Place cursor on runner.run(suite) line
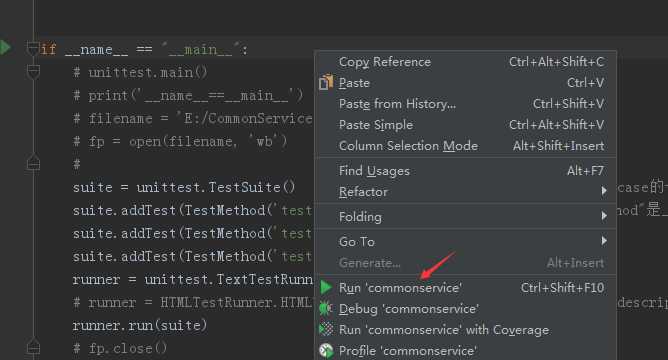The height and width of the screenshot is (360, 668). [x=140, y=325]
